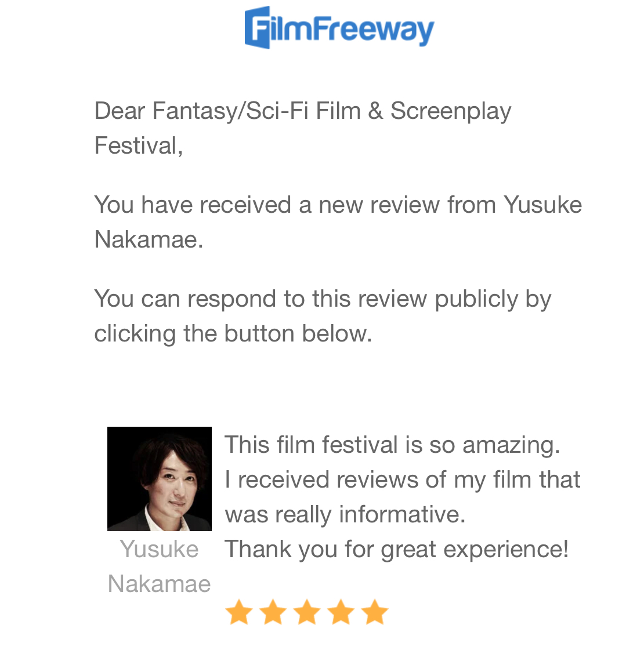Screen dimensions: 644x654
Task: Open the reviewer's profile photo
Action: [x=160, y=479]
